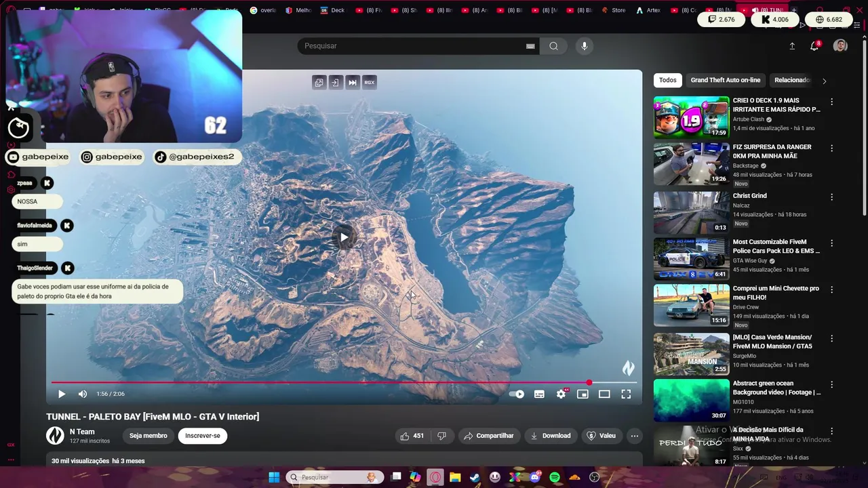The height and width of the screenshot is (488, 868).
Task: Open options for Christ Grind video
Action: pos(832,197)
